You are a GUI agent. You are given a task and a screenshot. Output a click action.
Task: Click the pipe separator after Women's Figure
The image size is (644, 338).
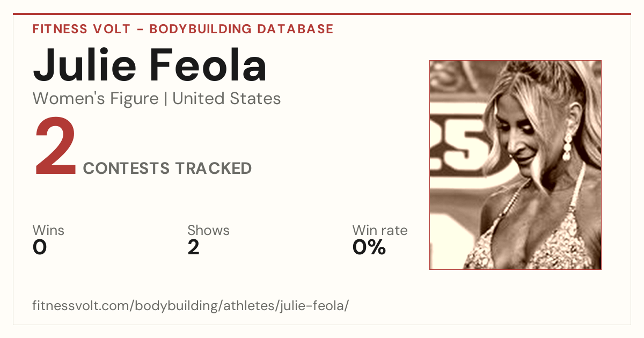[x=165, y=99]
